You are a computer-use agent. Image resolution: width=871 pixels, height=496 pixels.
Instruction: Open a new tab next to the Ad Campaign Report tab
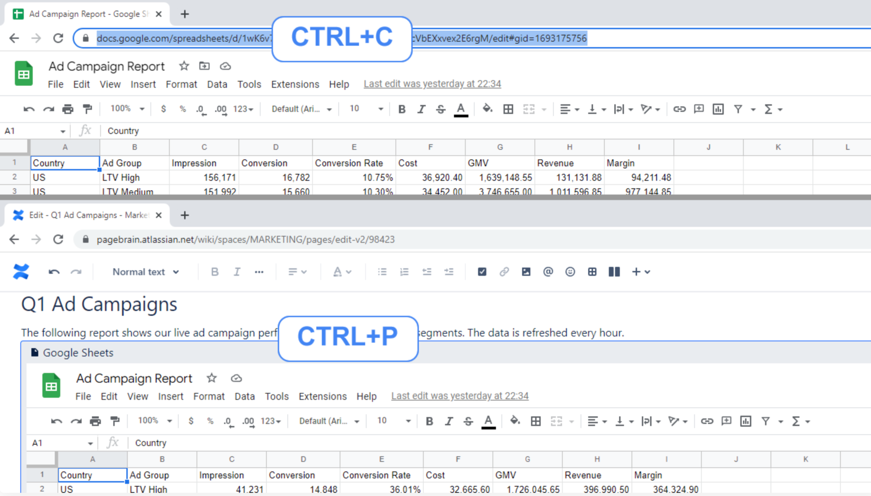tap(185, 14)
